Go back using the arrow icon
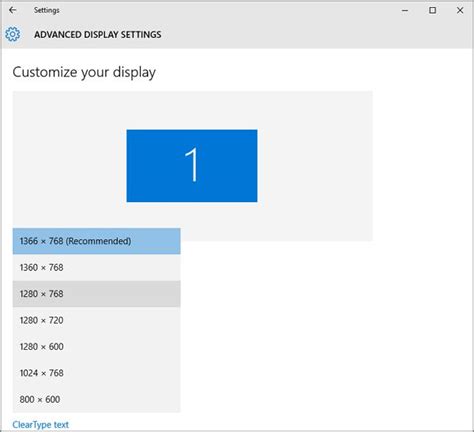Screen dimensions: 474x432 (x=13, y=10)
